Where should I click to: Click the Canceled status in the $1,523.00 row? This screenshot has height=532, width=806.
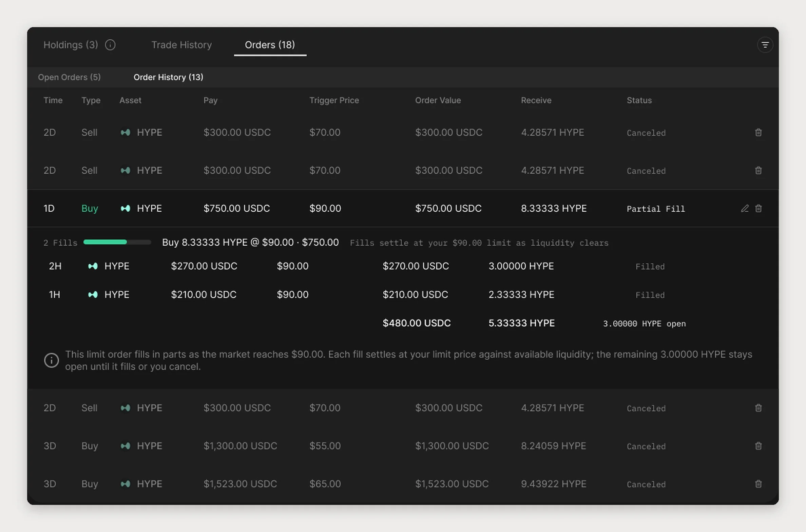tap(646, 484)
